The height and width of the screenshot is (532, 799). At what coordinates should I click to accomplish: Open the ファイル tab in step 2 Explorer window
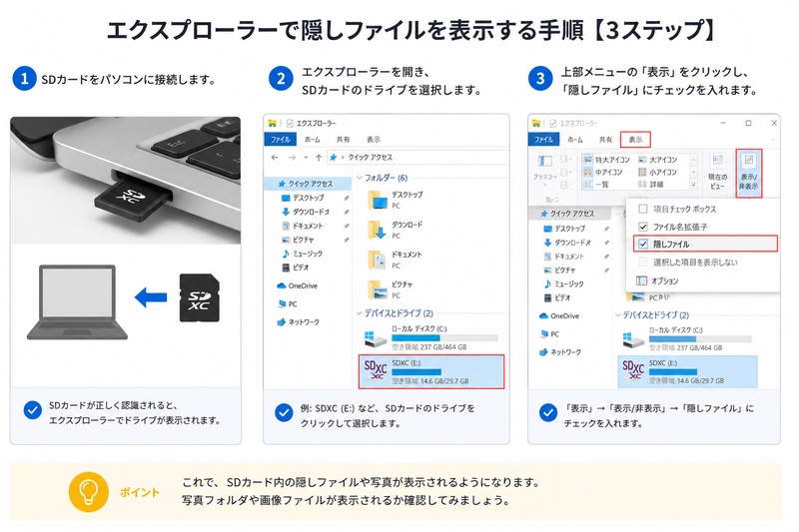pos(281,140)
